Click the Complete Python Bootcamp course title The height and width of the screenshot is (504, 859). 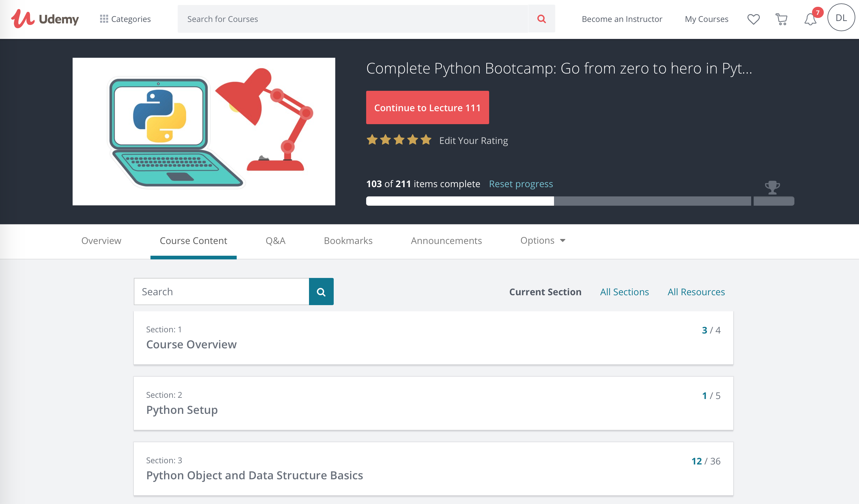[559, 68]
